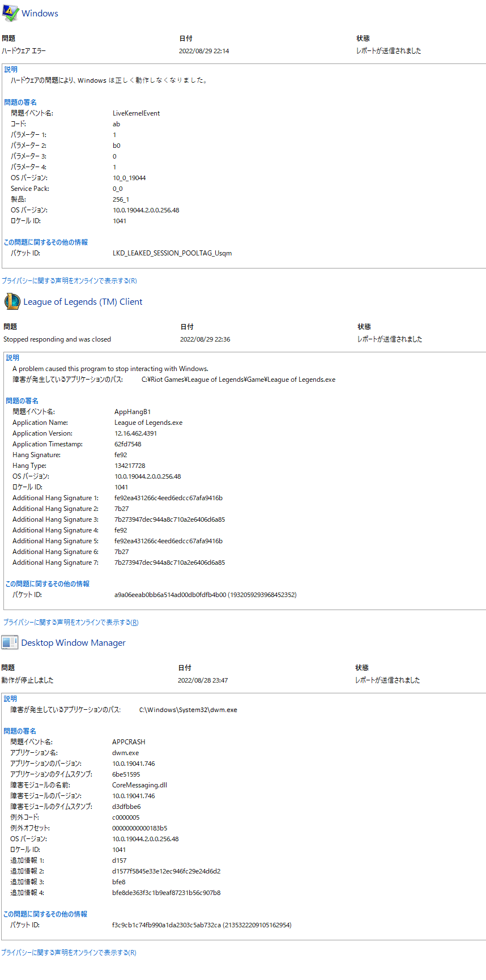486x980 pixels.
Task: Select the Application Timestamp "62fd7548"
Action: click(128, 444)
